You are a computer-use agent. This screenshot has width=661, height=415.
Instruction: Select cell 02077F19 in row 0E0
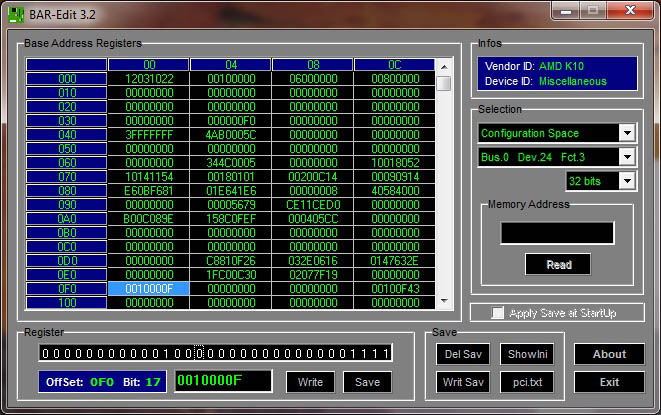coord(313,275)
